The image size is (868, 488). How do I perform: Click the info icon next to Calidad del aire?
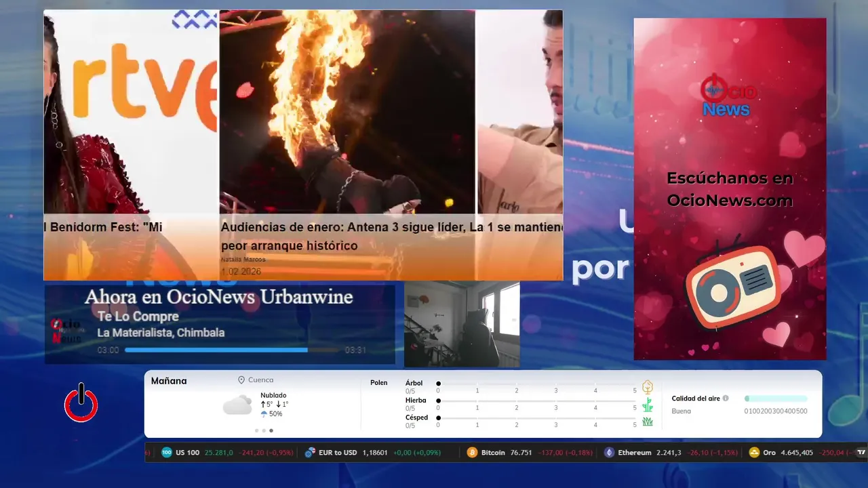tap(726, 399)
